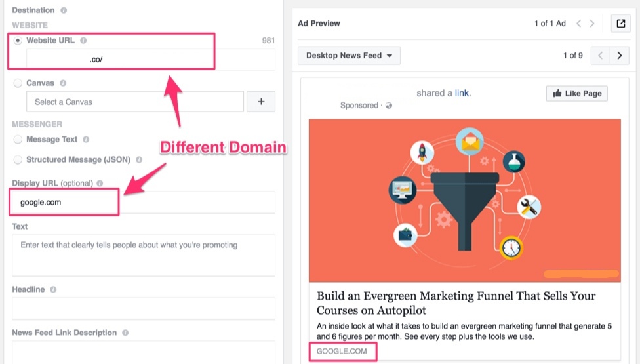The width and height of the screenshot is (640, 364).
Task: Click the Headline input field
Action: coord(143,308)
